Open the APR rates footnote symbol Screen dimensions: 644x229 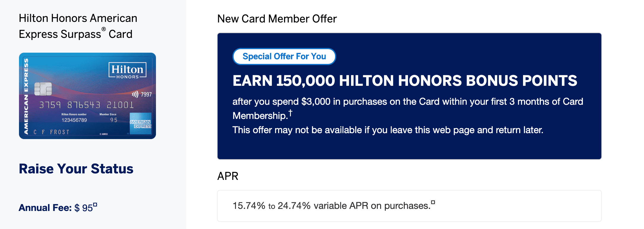[x=433, y=202]
